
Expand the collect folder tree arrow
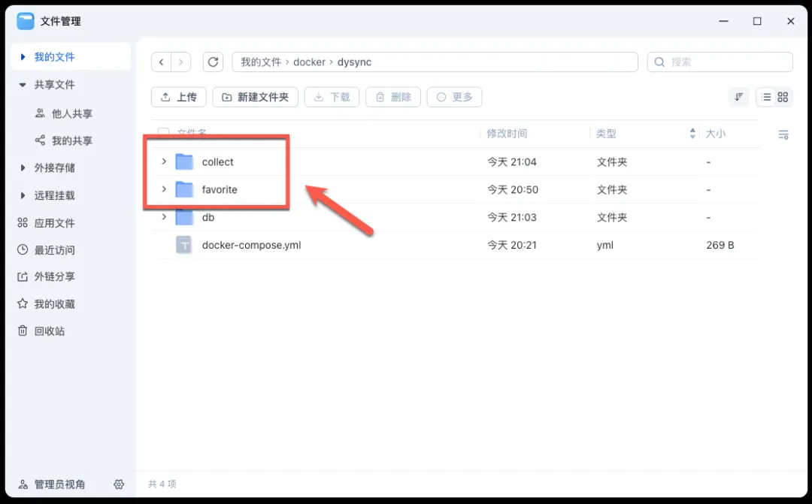[x=164, y=161]
